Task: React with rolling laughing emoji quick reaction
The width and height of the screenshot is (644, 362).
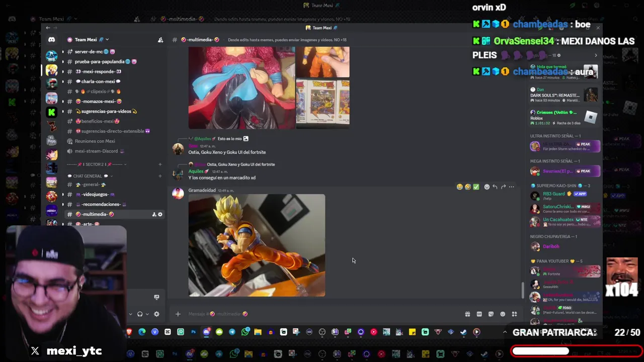Action: click(x=468, y=187)
